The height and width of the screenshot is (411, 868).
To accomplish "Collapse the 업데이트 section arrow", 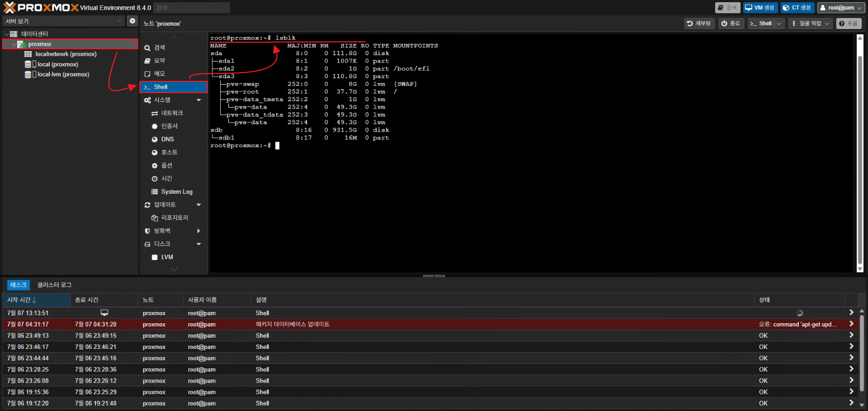I will click(x=199, y=205).
